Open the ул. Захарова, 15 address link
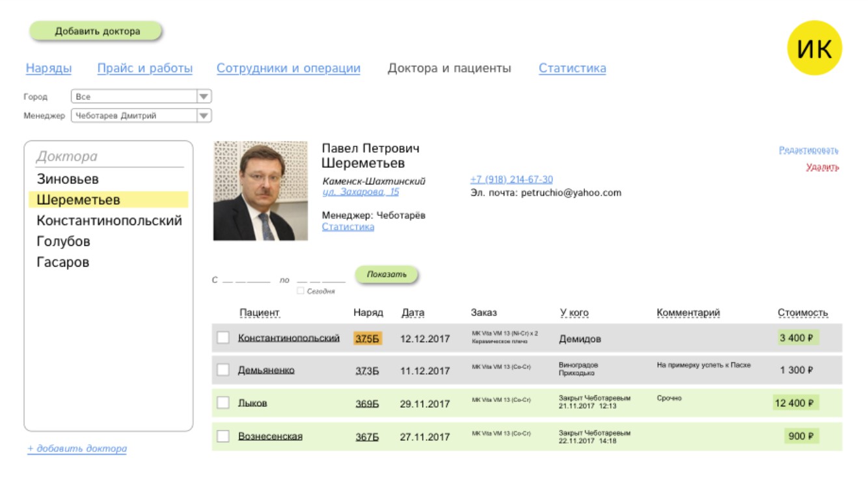Image resolution: width=868 pixels, height=489 pixels. pos(360,192)
